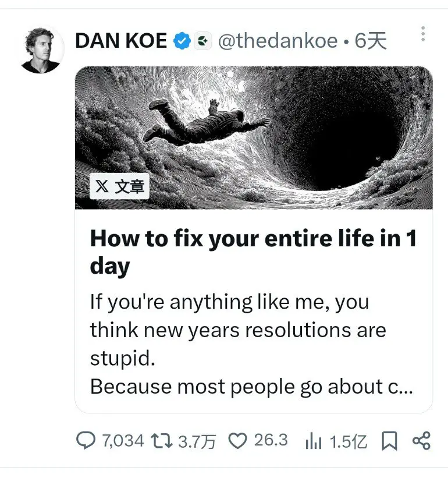Click the 3.7万 repost count

pyautogui.click(x=197, y=442)
